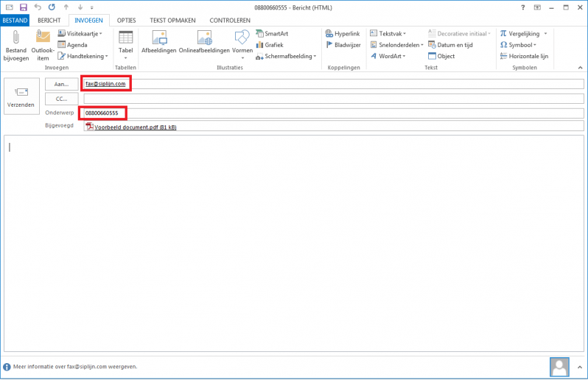Open the quick access toolbar customize arrow
The image size is (588, 380).
92,7
